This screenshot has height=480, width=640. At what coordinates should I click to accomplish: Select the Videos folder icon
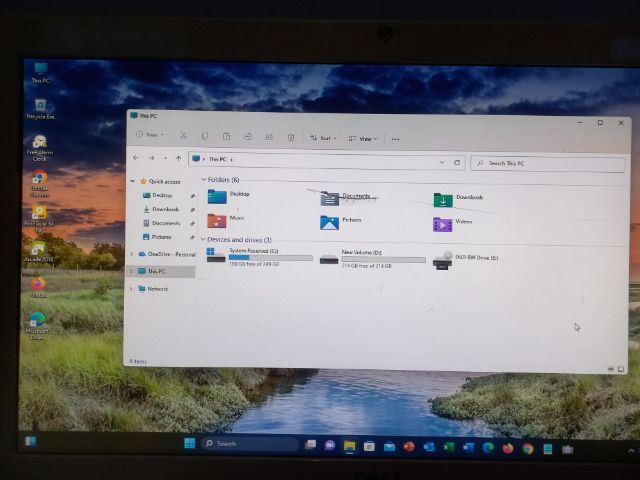pyautogui.click(x=442, y=224)
